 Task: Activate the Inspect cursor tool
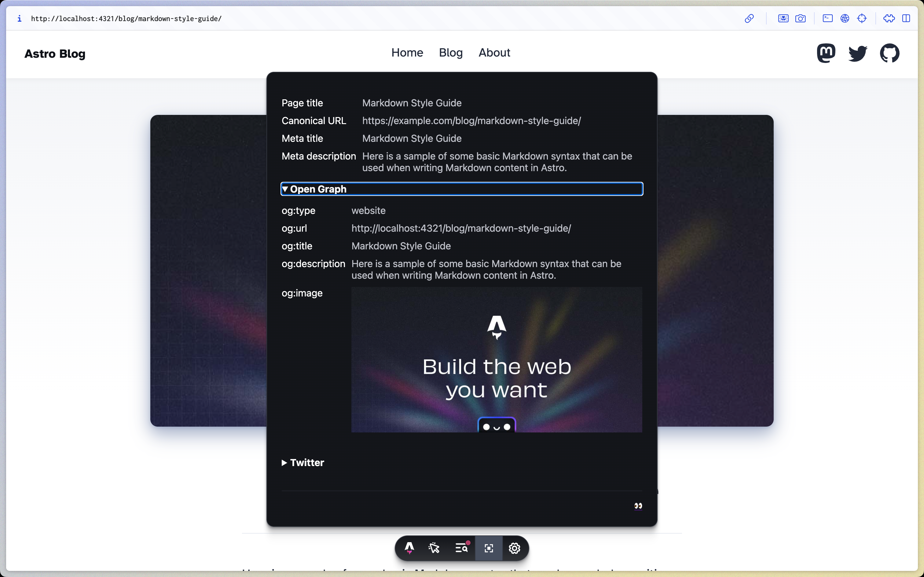pyautogui.click(x=434, y=548)
